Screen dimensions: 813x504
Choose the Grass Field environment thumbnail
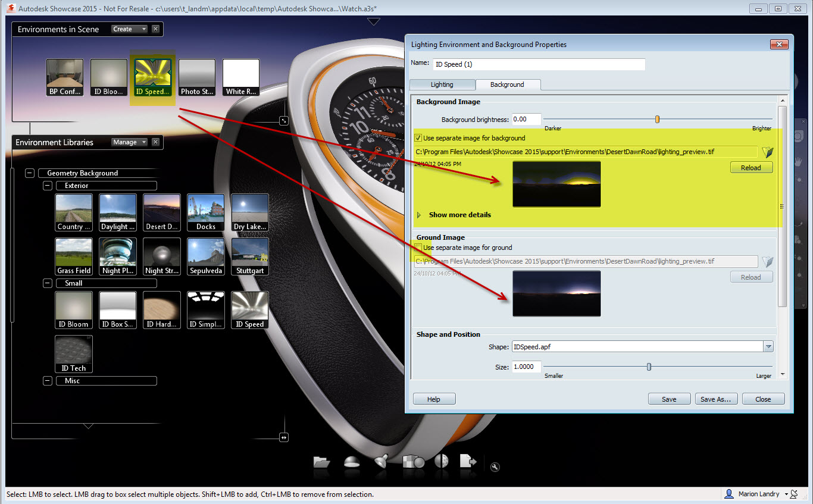[74, 256]
